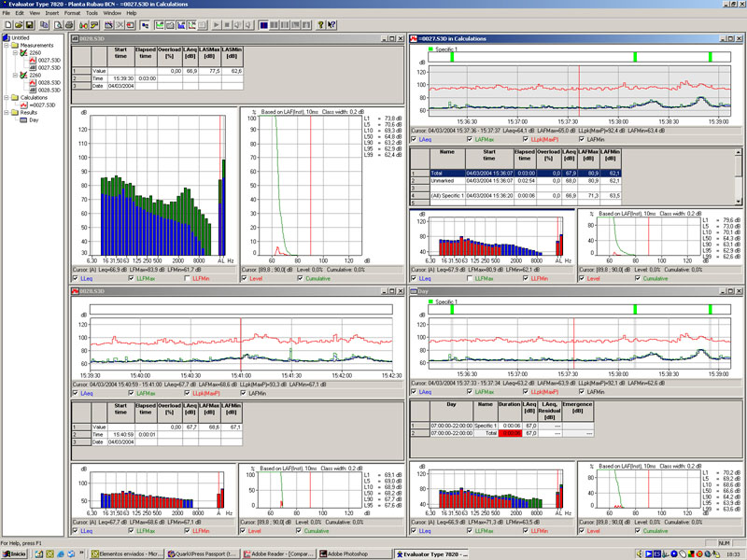Collapse the Measurements folder in tree
Screen dimensions: 747x560
pos(7,45)
